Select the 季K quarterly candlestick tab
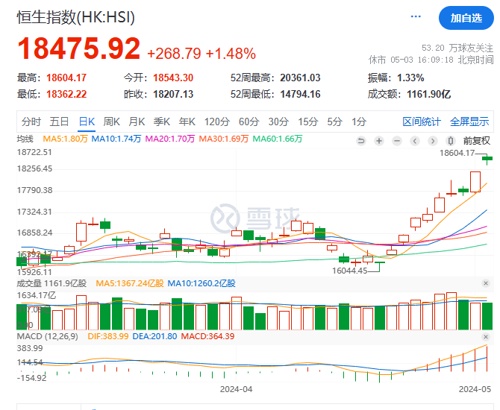The height and width of the screenshot is (410, 500). (162, 122)
